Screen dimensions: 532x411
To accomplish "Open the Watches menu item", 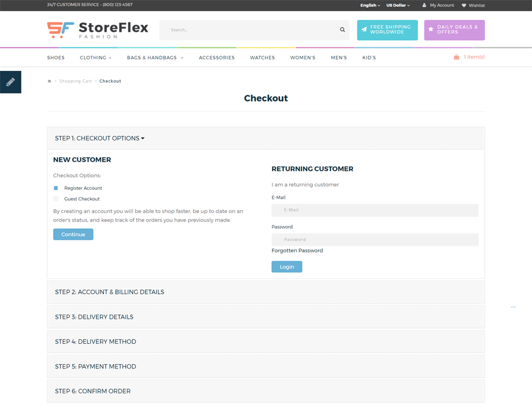I will (262, 58).
